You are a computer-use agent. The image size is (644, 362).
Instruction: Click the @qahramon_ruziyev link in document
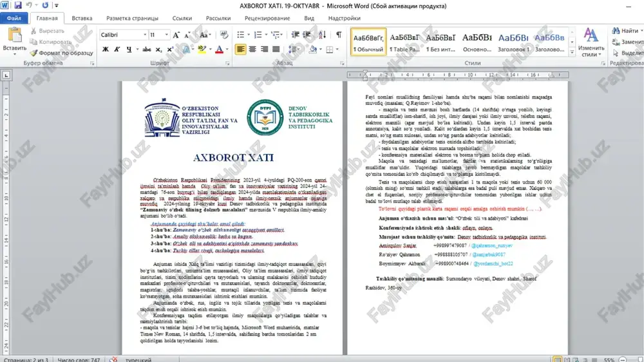point(491,245)
